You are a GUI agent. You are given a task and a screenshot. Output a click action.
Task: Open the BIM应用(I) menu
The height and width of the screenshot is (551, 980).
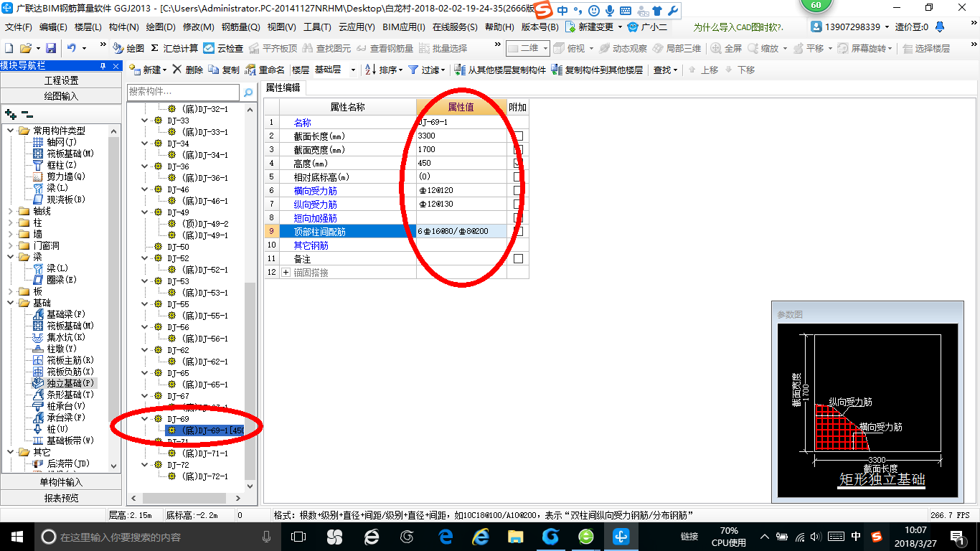click(404, 27)
